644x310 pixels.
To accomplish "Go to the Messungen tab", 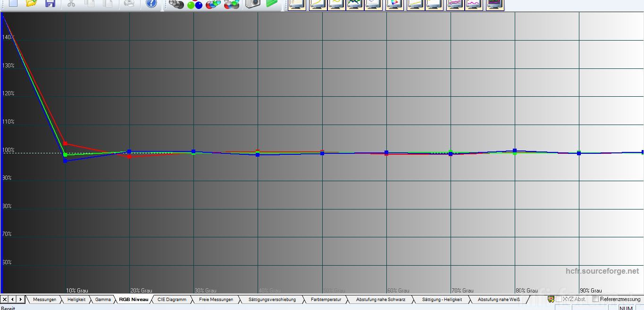I will [x=44, y=299].
